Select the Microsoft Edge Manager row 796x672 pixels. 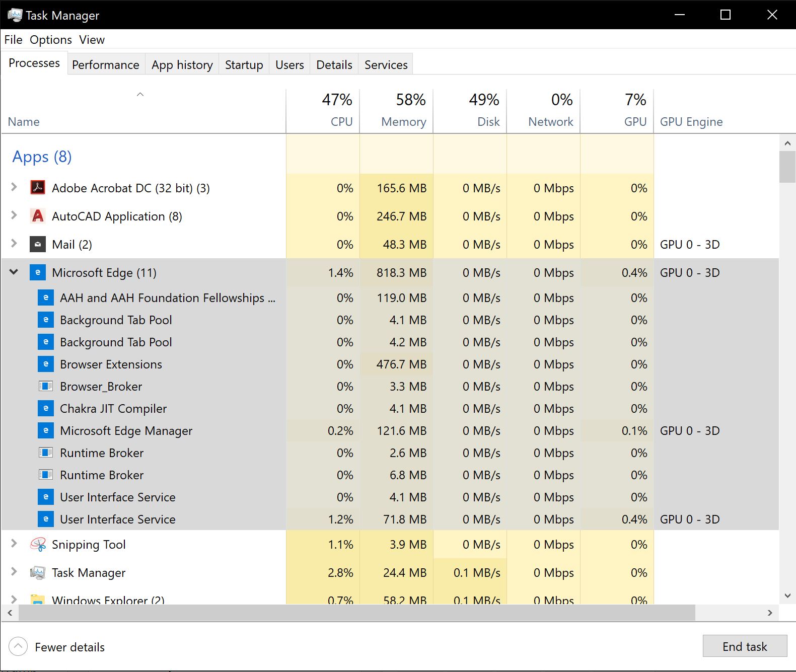click(x=390, y=430)
